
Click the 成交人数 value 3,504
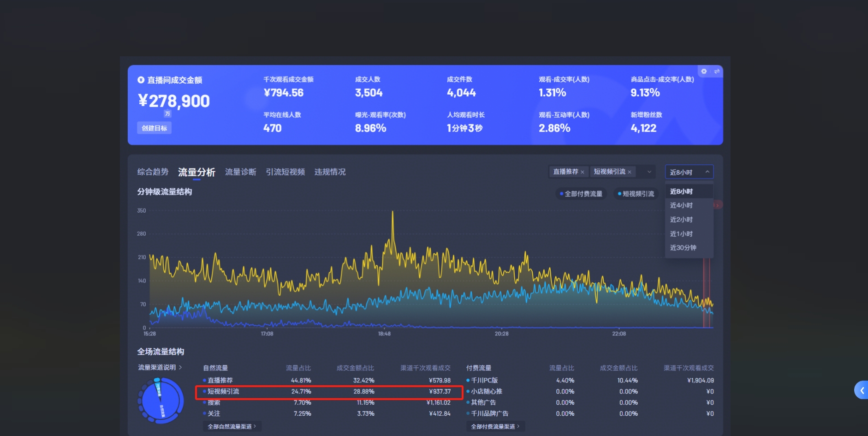(x=369, y=93)
